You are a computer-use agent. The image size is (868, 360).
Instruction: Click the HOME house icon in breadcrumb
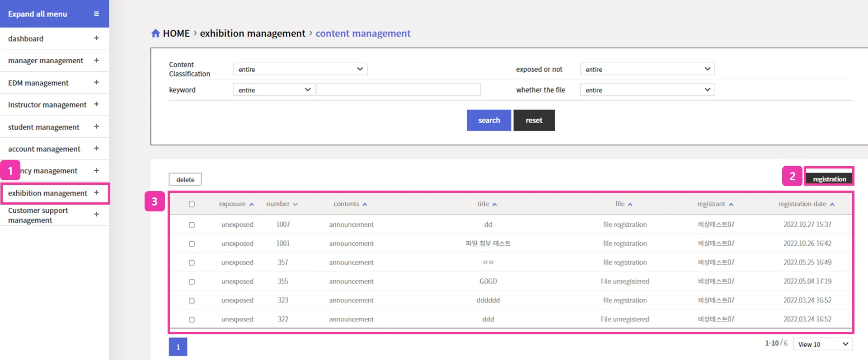tap(155, 33)
